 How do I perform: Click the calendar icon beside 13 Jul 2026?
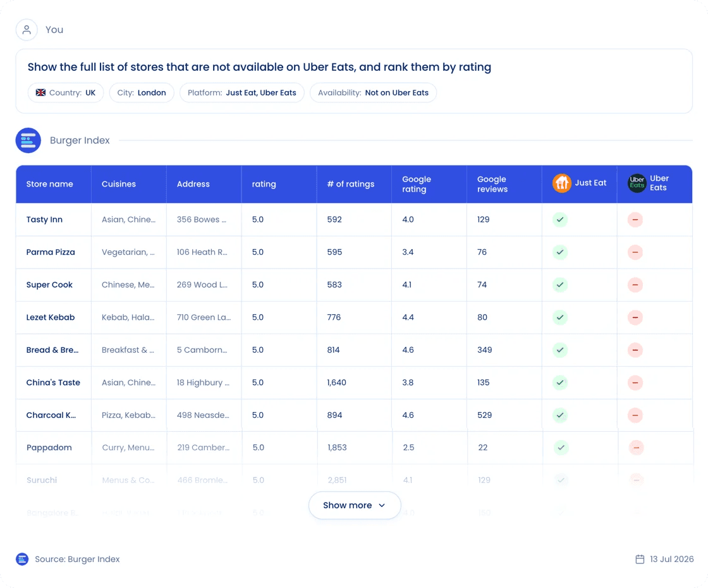(640, 559)
